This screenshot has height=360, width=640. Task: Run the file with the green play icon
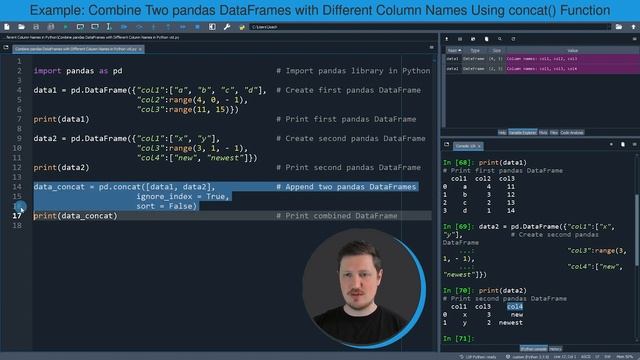coord(65,27)
